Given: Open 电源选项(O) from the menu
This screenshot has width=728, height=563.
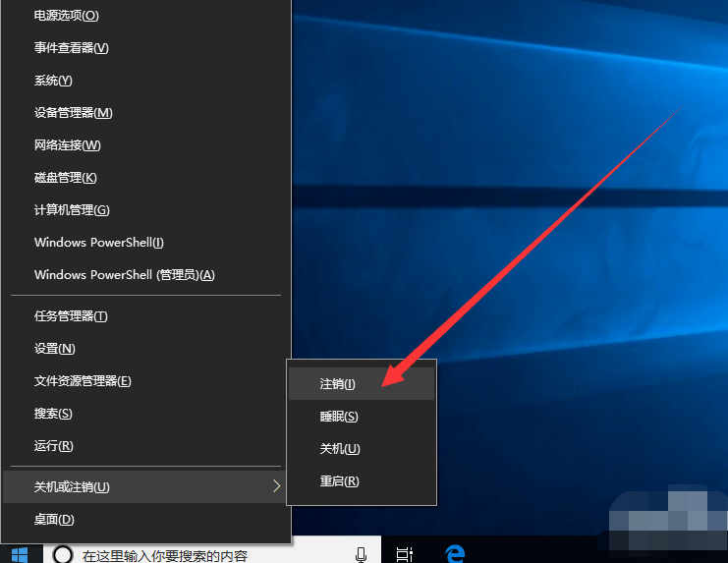Looking at the screenshot, I should click(x=67, y=16).
